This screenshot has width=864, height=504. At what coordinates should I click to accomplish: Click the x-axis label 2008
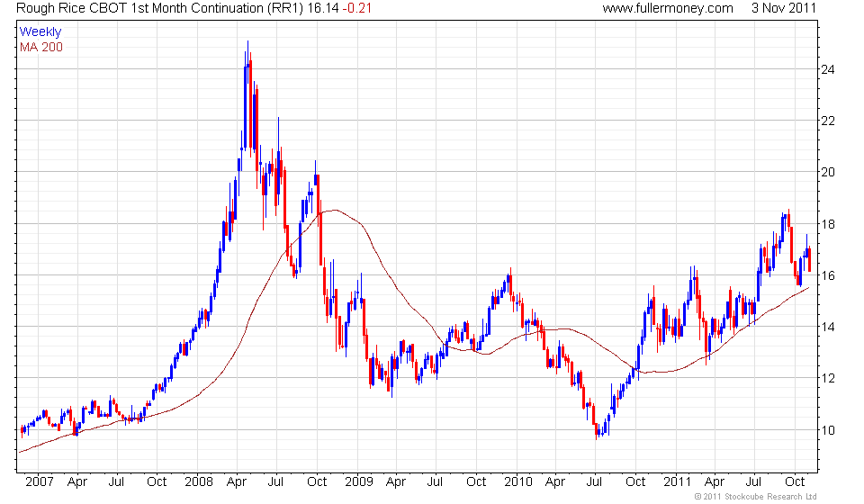pyautogui.click(x=199, y=481)
